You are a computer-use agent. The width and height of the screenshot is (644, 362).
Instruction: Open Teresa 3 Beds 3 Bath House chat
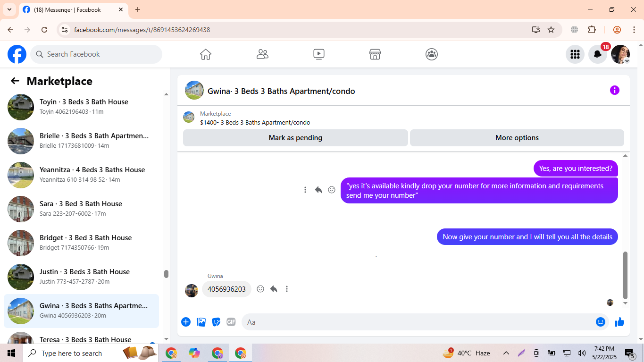[x=81, y=337]
